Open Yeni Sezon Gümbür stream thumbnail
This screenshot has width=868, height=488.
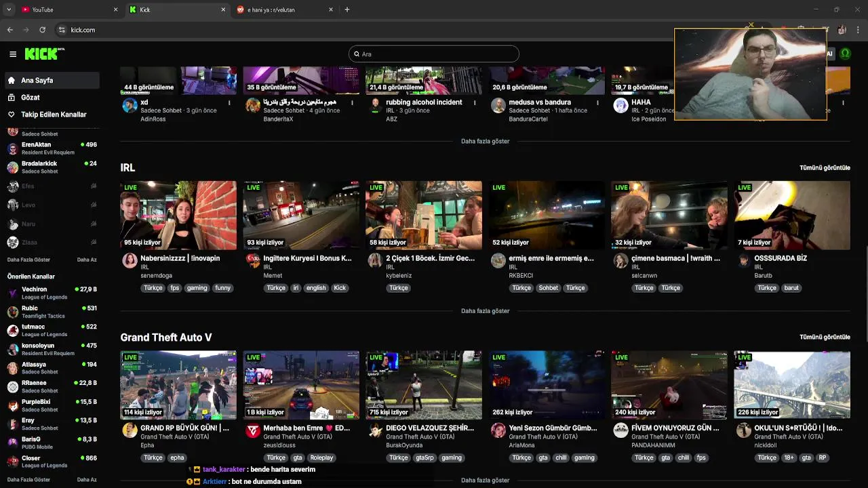click(x=547, y=385)
